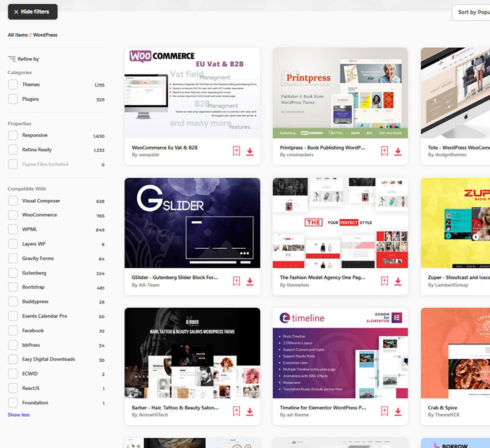Screen dimensions: 490x448
Task: Select WooCommerce compatibility checkbox
Action: [13, 215]
